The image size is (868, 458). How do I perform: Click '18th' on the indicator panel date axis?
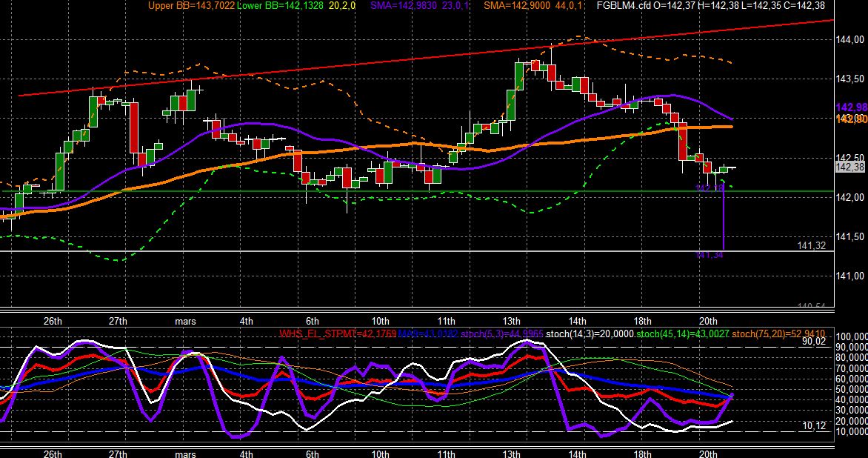pos(642,454)
